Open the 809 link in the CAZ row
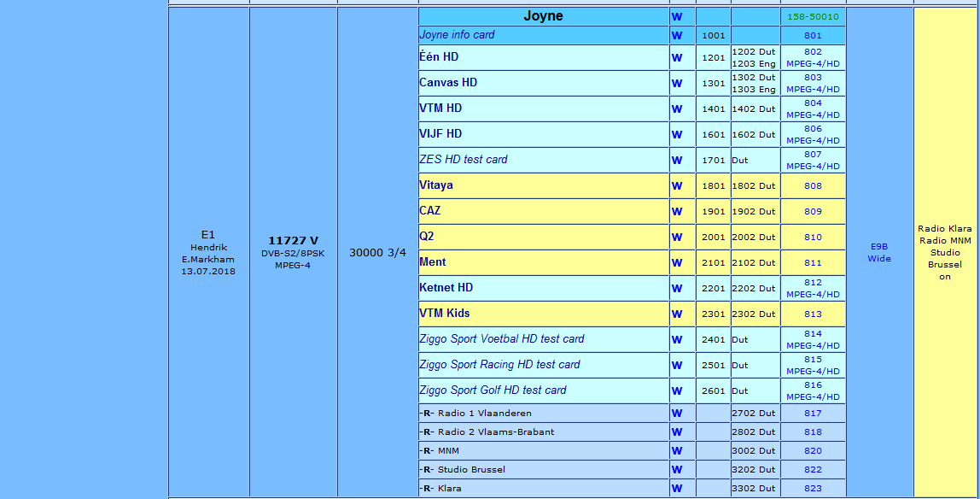 click(x=813, y=211)
